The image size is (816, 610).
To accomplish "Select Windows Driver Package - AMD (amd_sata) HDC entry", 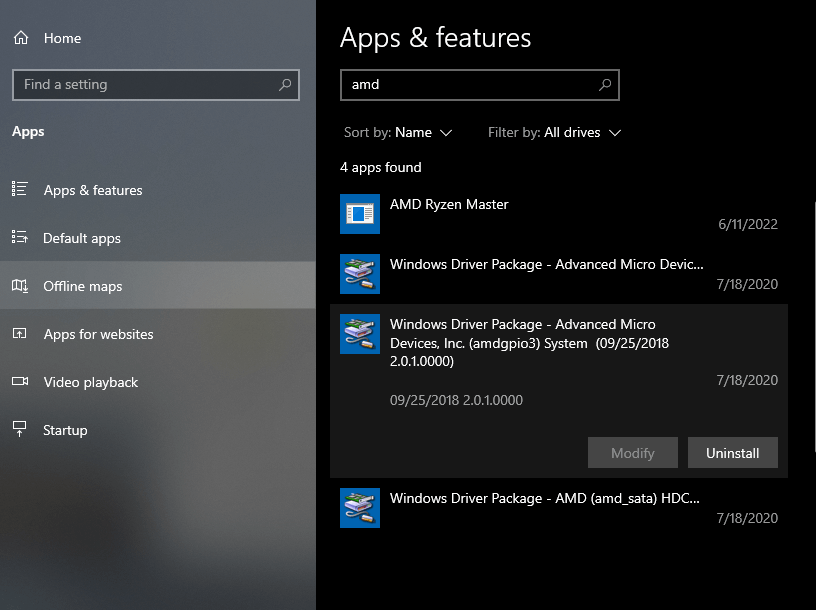I will point(559,508).
